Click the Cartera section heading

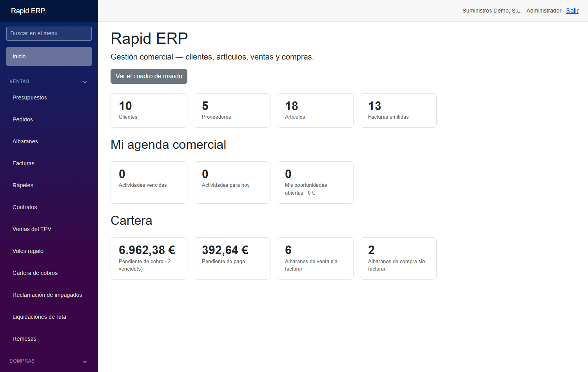131,220
